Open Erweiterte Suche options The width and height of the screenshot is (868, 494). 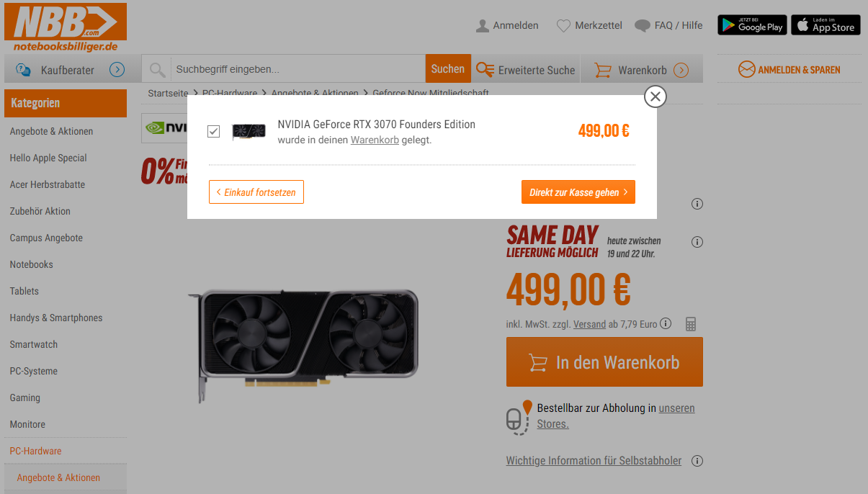(x=525, y=70)
